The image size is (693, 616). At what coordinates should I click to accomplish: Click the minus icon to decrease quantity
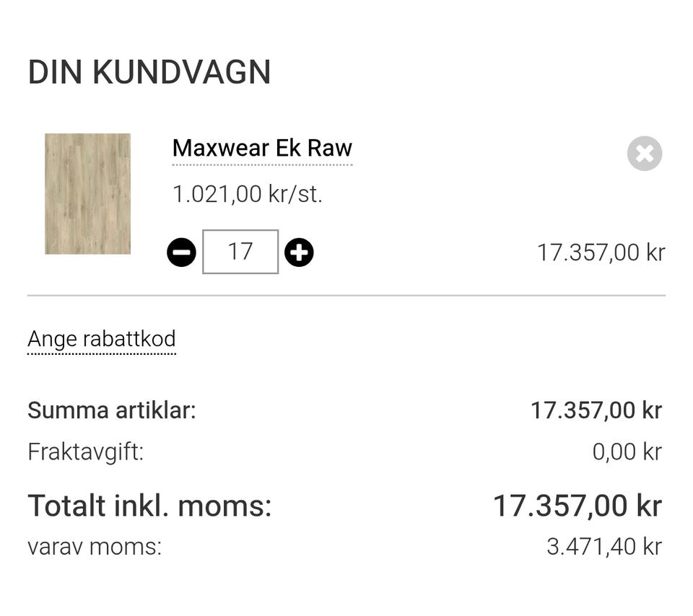(182, 252)
